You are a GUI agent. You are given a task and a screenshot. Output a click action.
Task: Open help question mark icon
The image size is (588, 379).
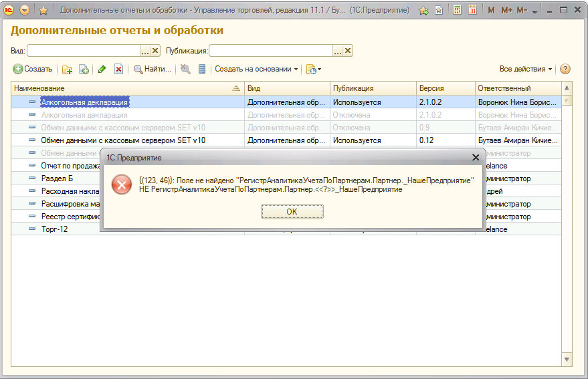point(565,69)
